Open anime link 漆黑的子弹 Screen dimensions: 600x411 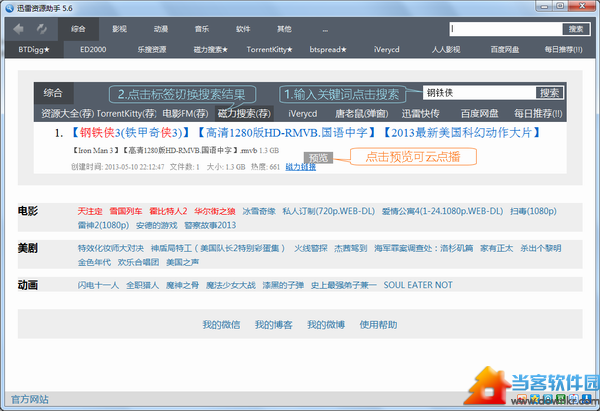283,285
